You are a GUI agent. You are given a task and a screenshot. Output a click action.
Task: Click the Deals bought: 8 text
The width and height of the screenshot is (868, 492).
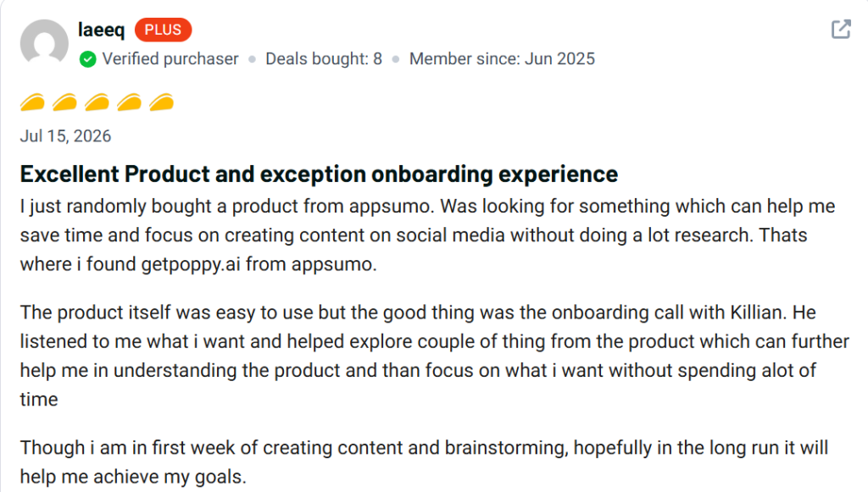(x=324, y=59)
